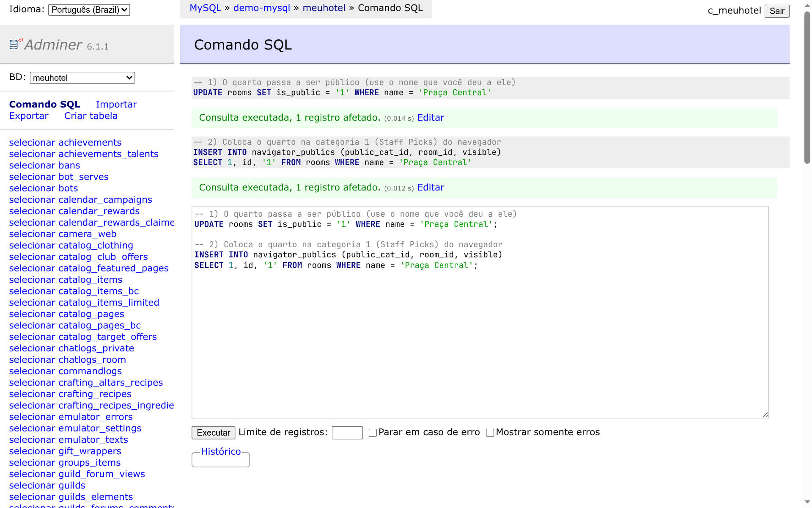Open selecionar crafting_recipes table link
This screenshot has width=812, height=508.
70,394
